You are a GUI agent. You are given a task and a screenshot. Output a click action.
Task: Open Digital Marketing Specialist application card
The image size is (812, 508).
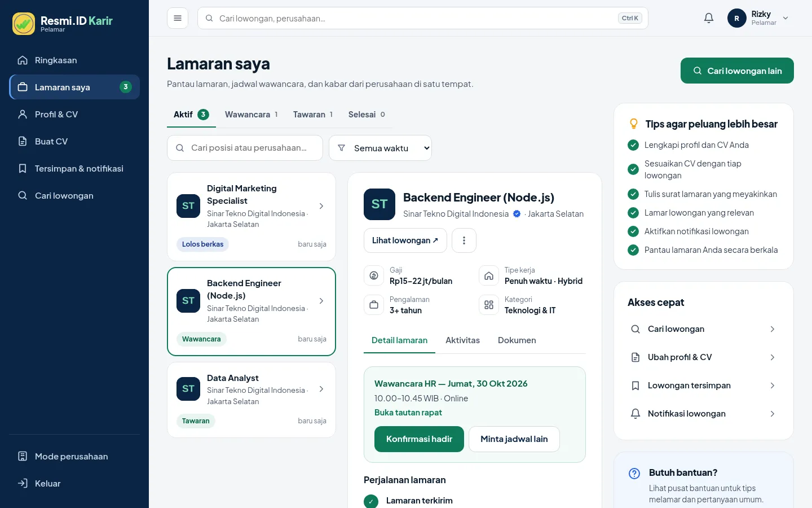point(251,217)
